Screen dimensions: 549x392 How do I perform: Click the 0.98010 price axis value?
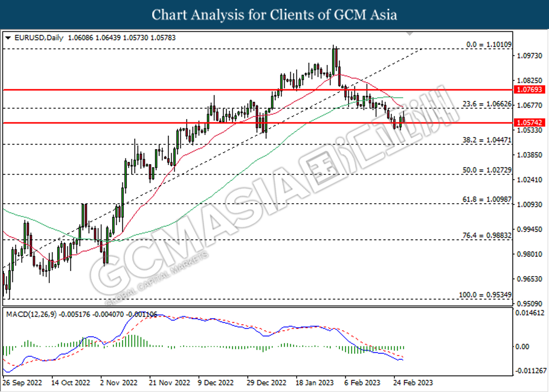tap(529, 254)
